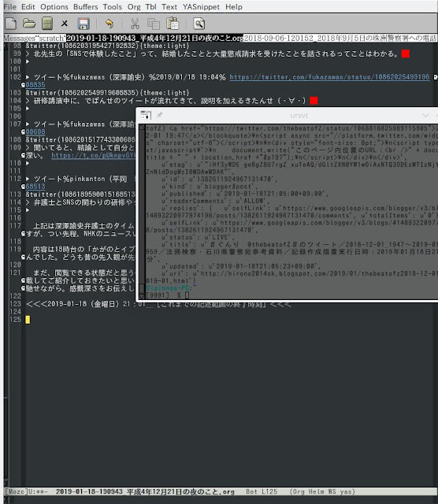Click the red marker at end of line 104

(314, 101)
